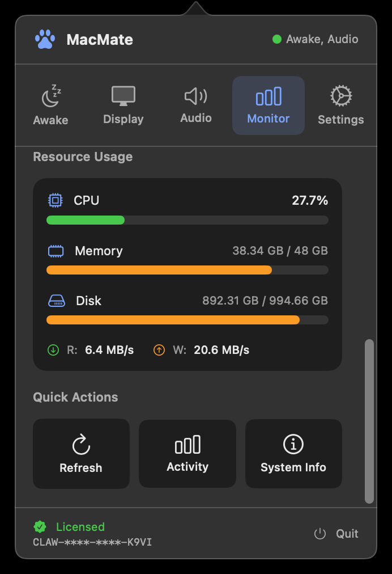Click the orange upload arrow beside write speed
The height and width of the screenshot is (574, 392).
tap(159, 349)
